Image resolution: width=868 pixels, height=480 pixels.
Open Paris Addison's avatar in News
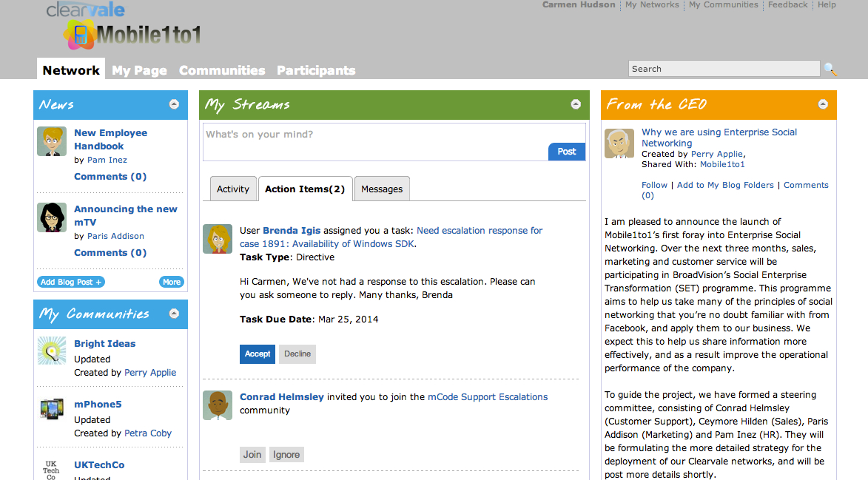point(52,217)
